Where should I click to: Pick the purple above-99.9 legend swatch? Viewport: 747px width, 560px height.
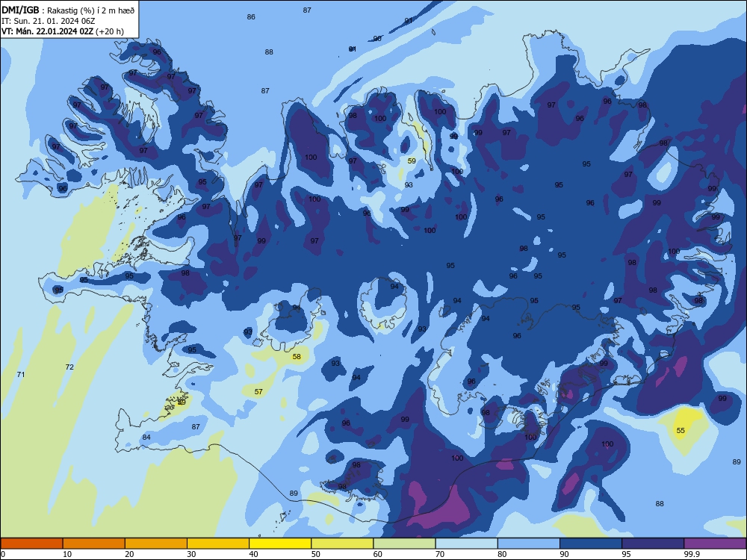point(715,544)
